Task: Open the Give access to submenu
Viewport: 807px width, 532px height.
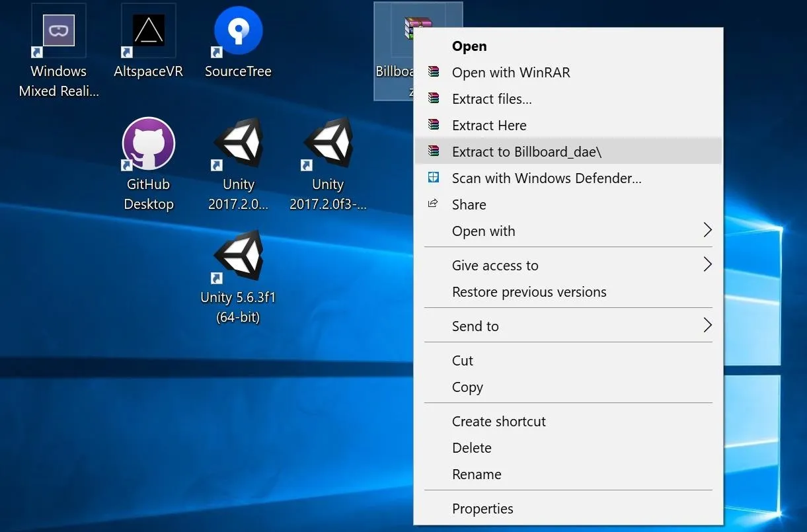Action: tap(568, 266)
